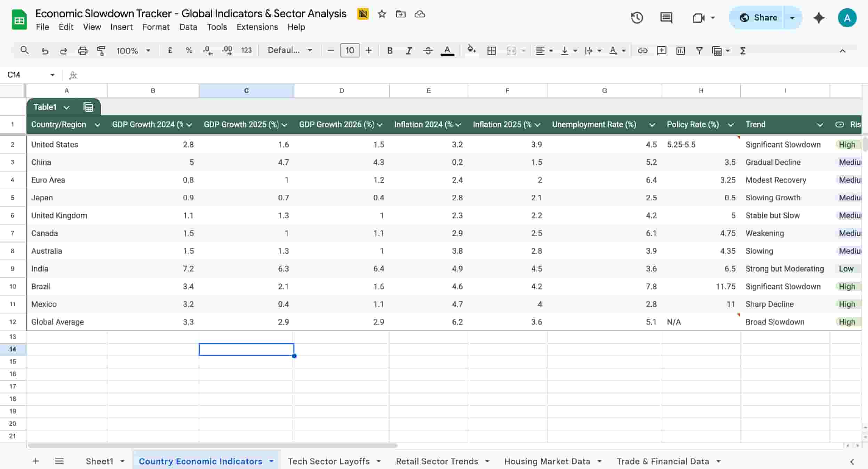Open number format 123 menu
The width and height of the screenshot is (868, 469).
[x=246, y=50]
